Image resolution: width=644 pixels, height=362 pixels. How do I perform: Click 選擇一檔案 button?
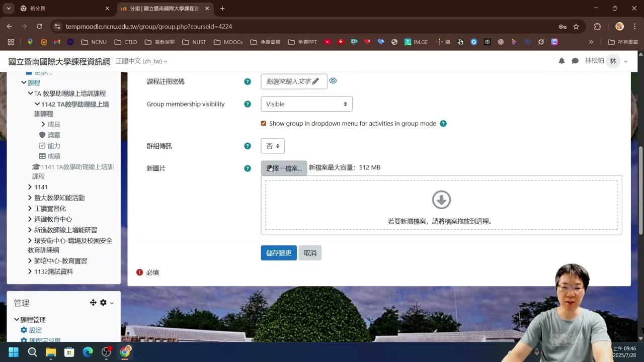pyautogui.click(x=284, y=168)
